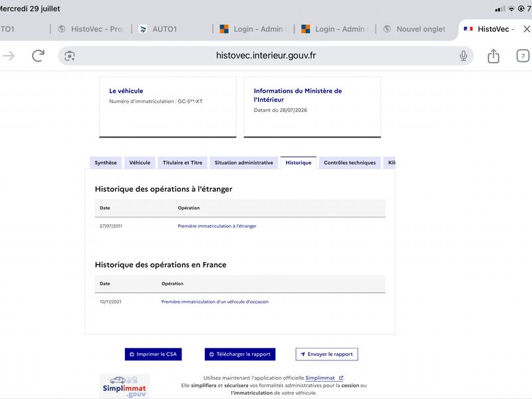Screen dimensions: 532x399
Task: Click Première immatriculation à l'étranger link
Action: pyautogui.click(x=217, y=226)
